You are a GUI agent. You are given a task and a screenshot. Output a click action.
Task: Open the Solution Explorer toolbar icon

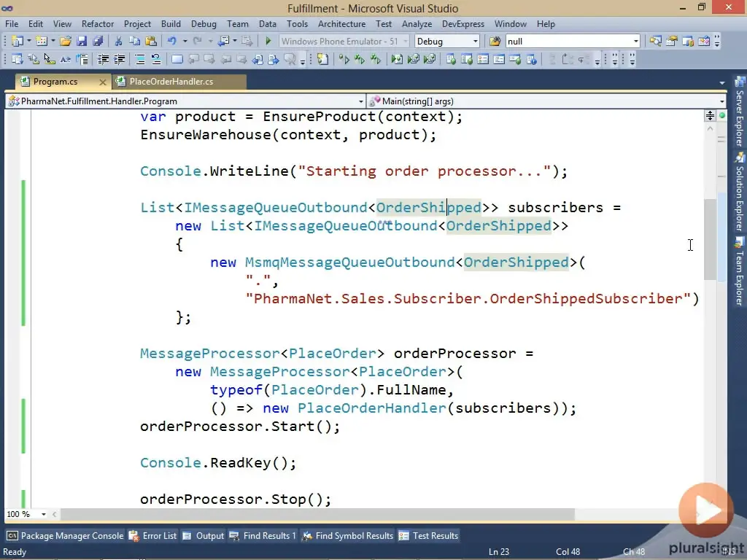point(656,42)
